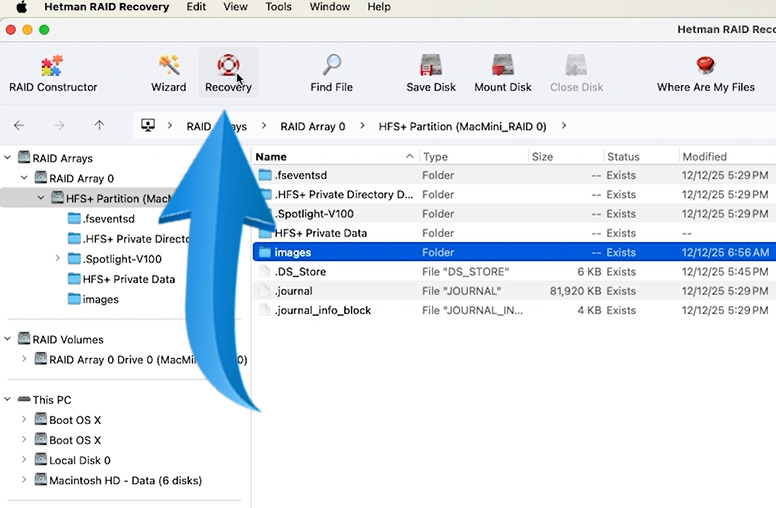This screenshot has height=508, width=776.
Task: Click the .journal file icon
Action: 265,291
